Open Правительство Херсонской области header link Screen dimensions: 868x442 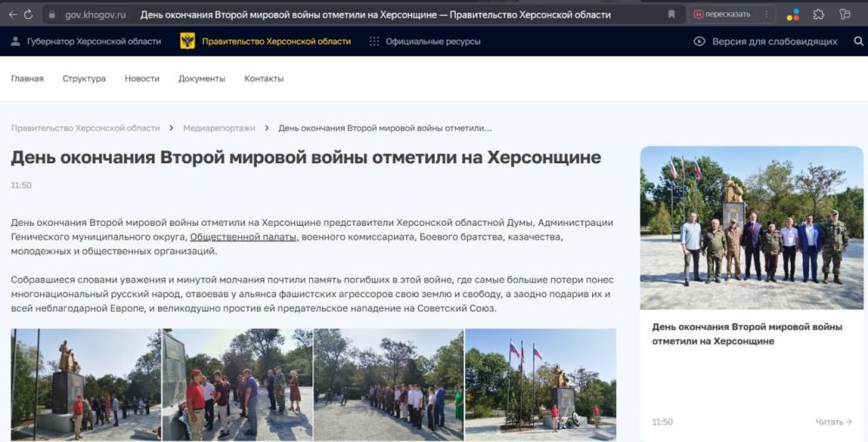[x=276, y=42]
